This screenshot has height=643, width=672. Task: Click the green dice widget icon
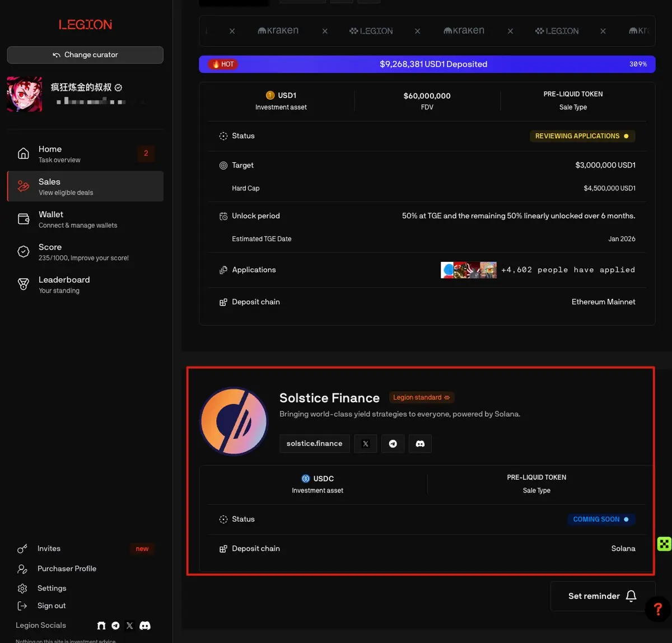[x=664, y=543]
